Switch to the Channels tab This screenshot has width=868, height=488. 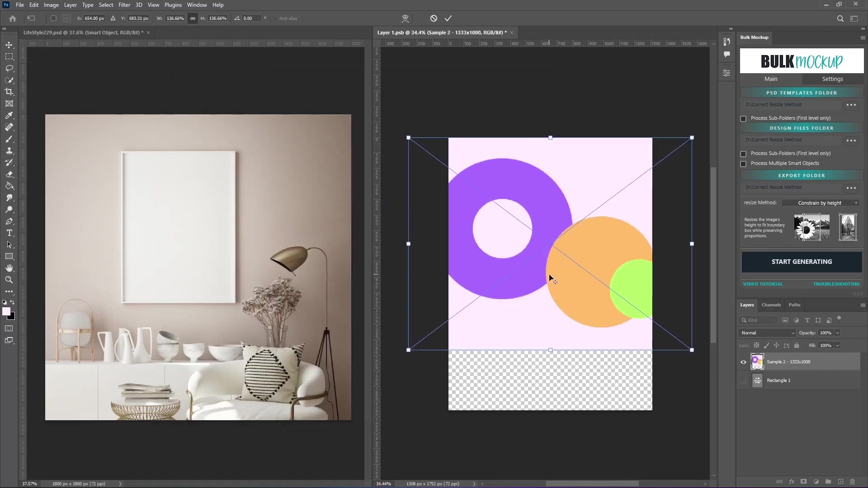pos(771,305)
